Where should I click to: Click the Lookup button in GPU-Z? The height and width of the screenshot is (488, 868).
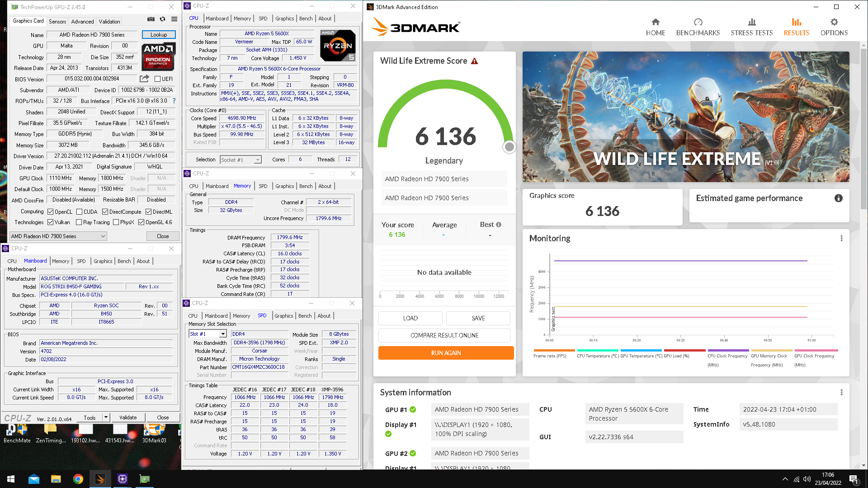pyautogui.click(x=159, y=35)
